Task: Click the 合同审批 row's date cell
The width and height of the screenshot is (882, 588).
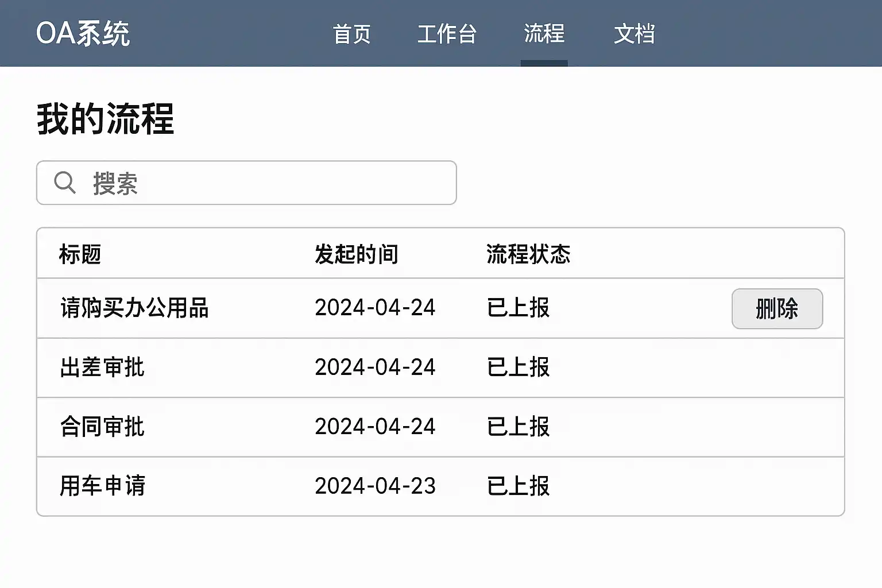Action: 375,427
